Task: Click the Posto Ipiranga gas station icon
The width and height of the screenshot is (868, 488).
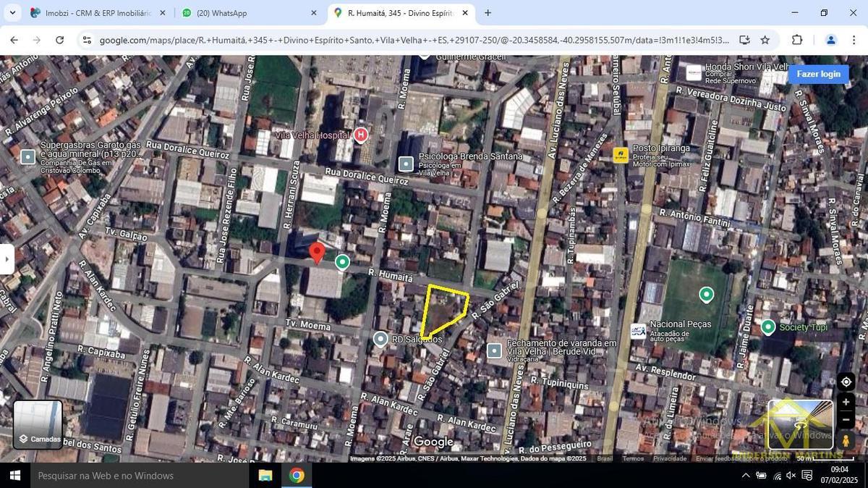Action: (x=621, y=155)
